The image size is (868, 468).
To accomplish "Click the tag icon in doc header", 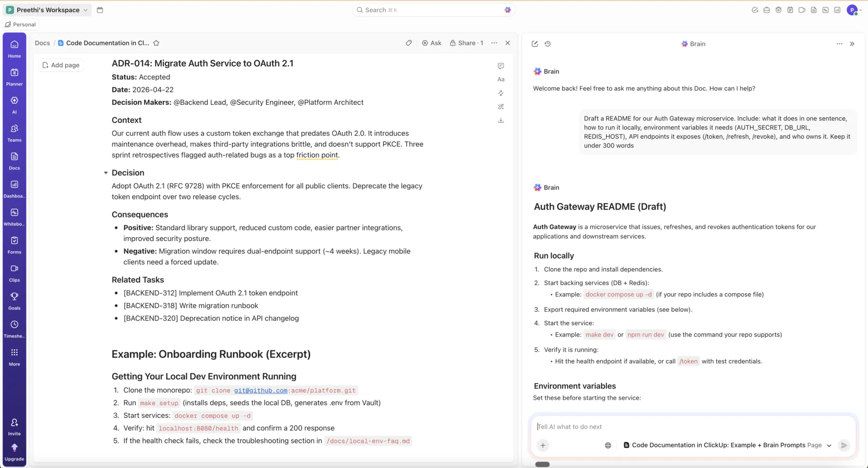I will coord(409,43).
